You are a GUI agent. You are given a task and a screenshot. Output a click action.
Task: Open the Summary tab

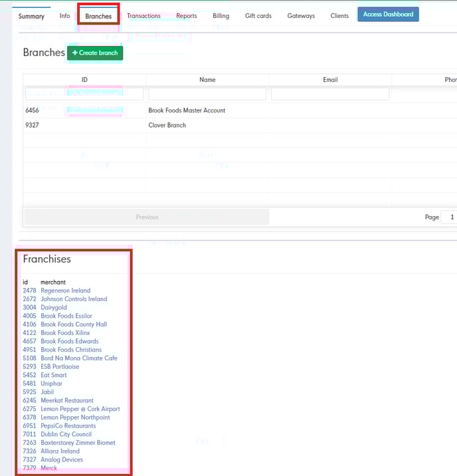coord(31,16)
